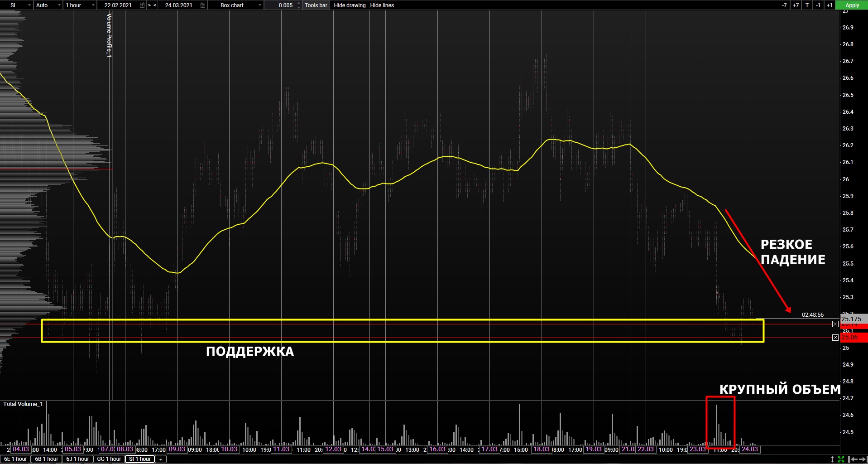Select the 16.03 date marker on timeline
This screenshot has height=464, width=868.
pos(437,449)
